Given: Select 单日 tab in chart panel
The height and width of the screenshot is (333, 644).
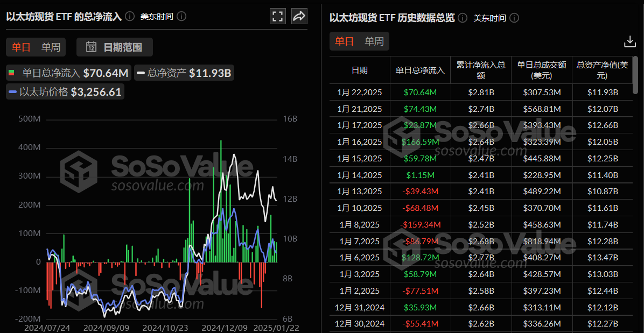Looking at the screenshot, I should click(21, 47).
